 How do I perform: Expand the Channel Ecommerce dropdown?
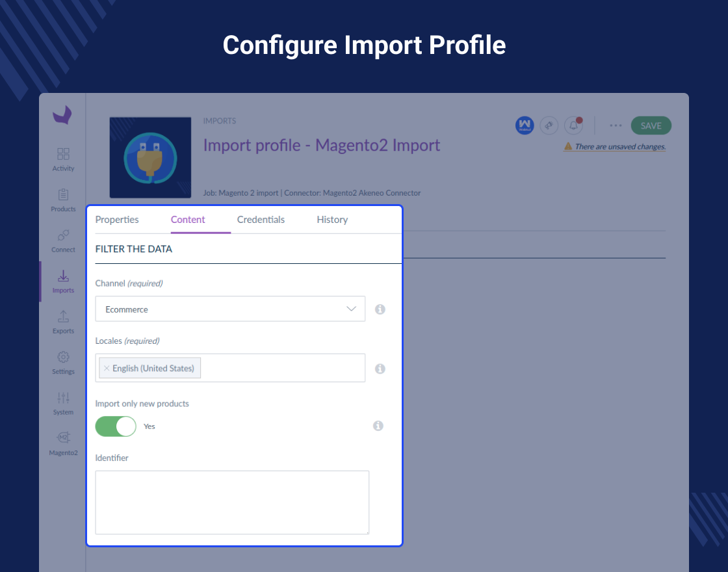coord(230,309)
